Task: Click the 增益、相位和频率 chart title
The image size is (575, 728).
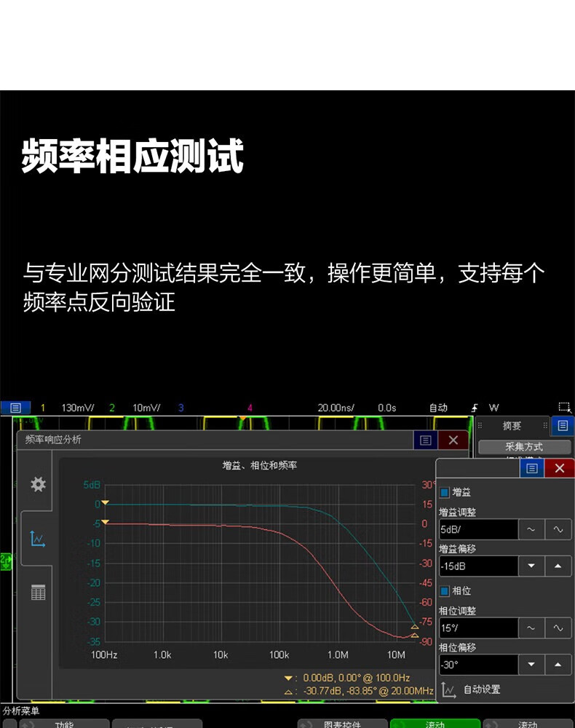Action: click(259, 465)
